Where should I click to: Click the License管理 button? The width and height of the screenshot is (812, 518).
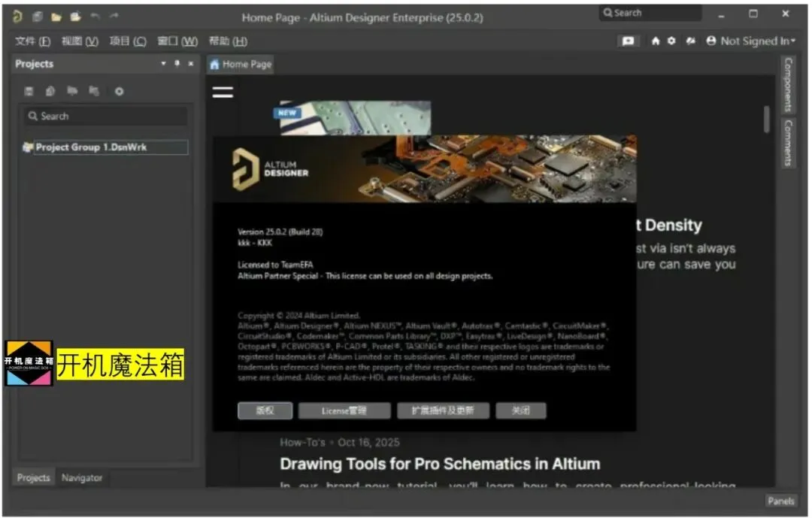coord(344,410)
